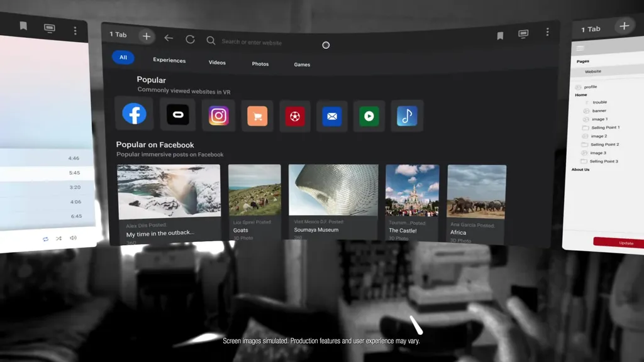This screenshot has width=644, height=362.
Task: Open Facebook from the Popular websites row
Action: [134, 115]
